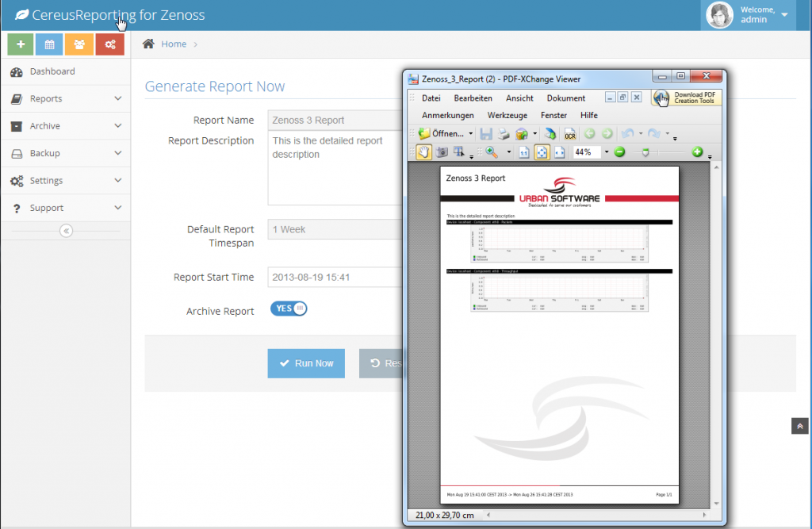
Task: Select the Zoom magnifier tool
Action: [x=492, y=152]
